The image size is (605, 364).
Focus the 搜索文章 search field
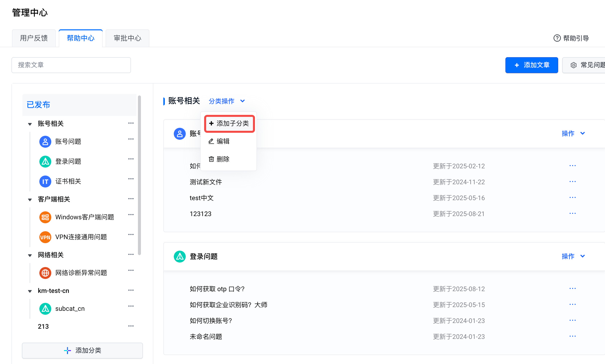(71, 65)
